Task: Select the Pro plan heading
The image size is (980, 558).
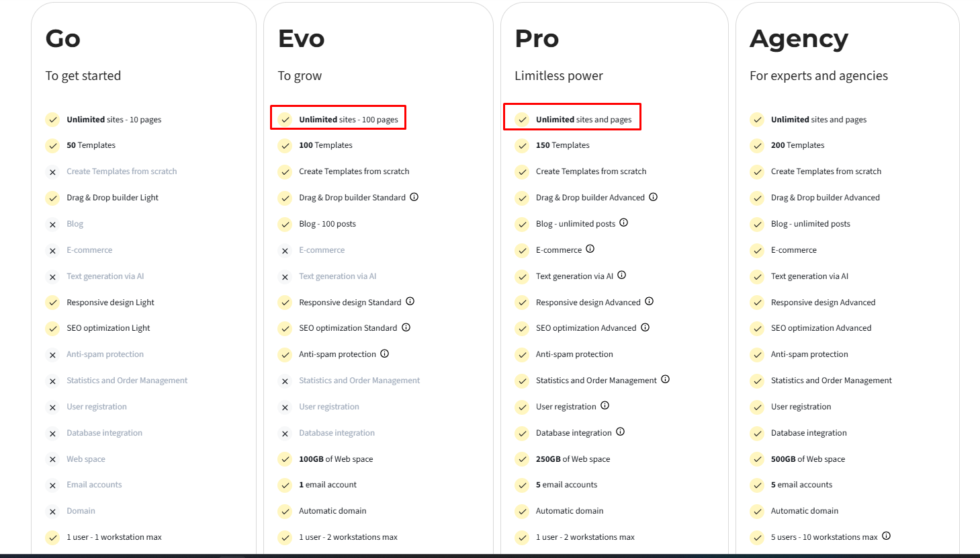Action: [x=537, y=39]
